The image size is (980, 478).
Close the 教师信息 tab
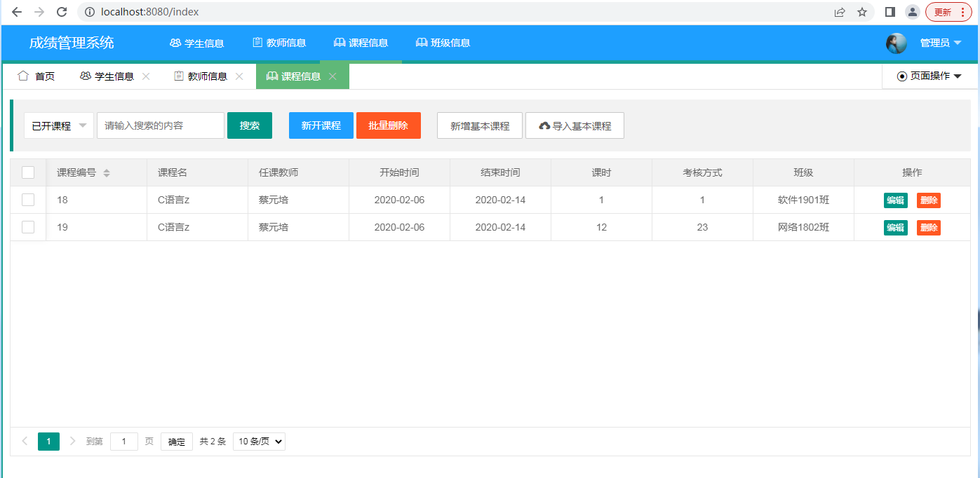[x=239, y=76]
